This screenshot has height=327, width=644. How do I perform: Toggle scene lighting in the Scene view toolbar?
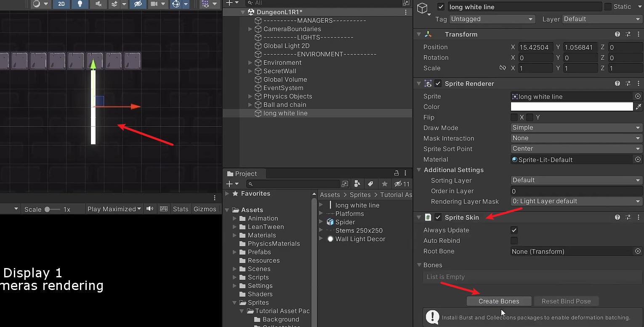81,5
